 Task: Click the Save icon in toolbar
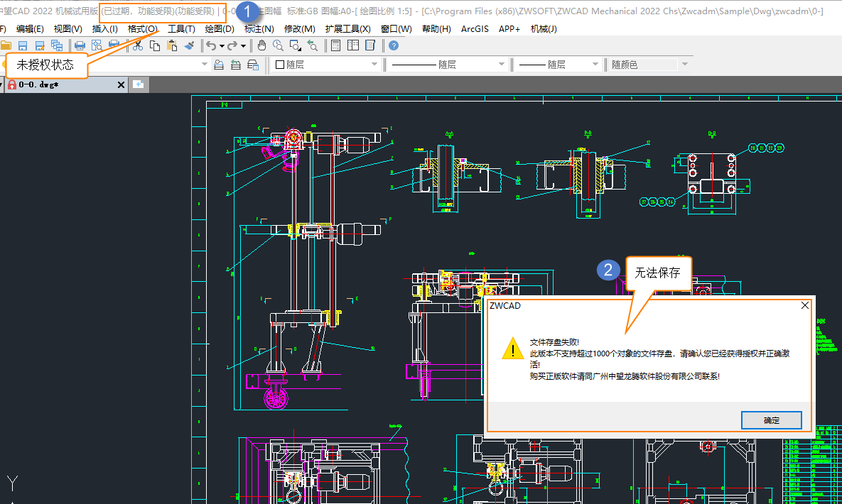(x=23, y=45)
